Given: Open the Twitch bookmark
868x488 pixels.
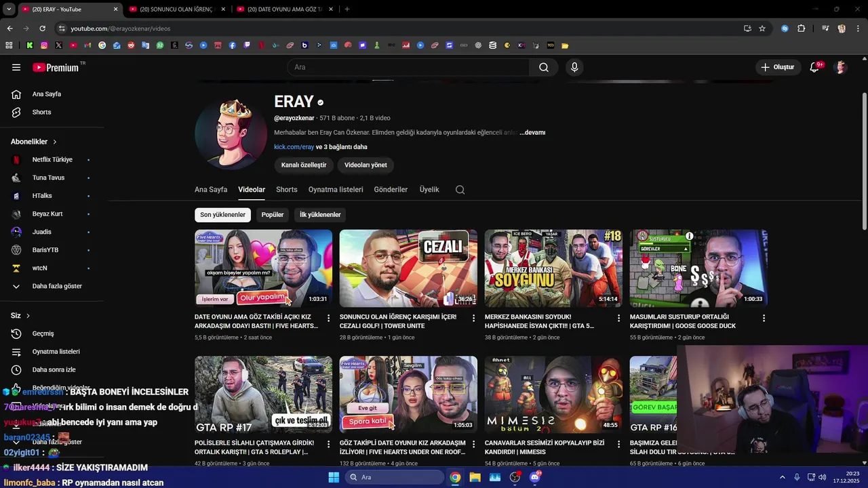Looking at the screenshot, I should pos(247,45).
